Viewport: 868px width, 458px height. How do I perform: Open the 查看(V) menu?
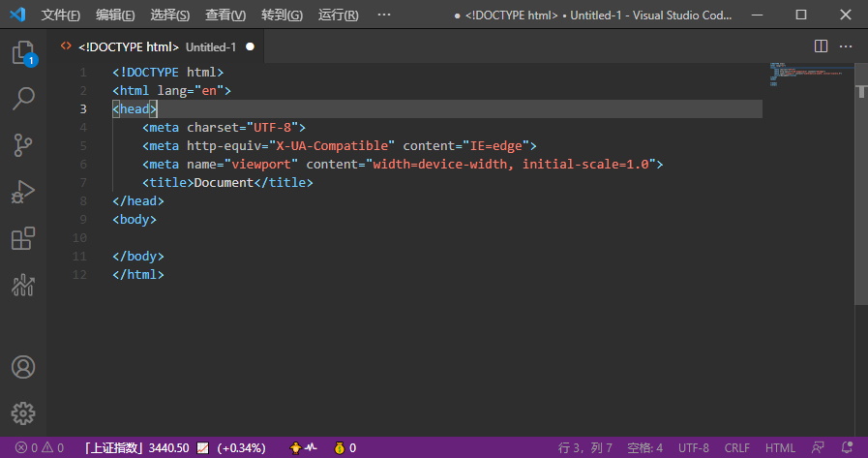225,15
